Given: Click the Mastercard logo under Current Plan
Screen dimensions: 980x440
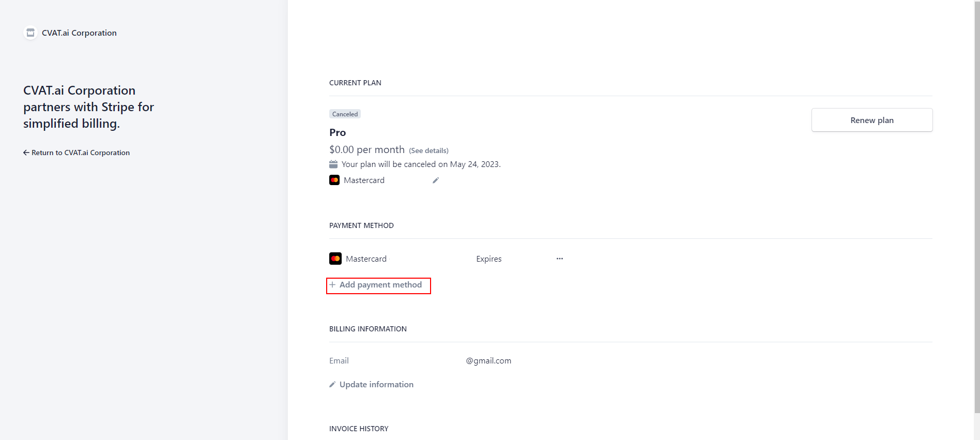Looking at the screenshot, I should tap(334, 180).
